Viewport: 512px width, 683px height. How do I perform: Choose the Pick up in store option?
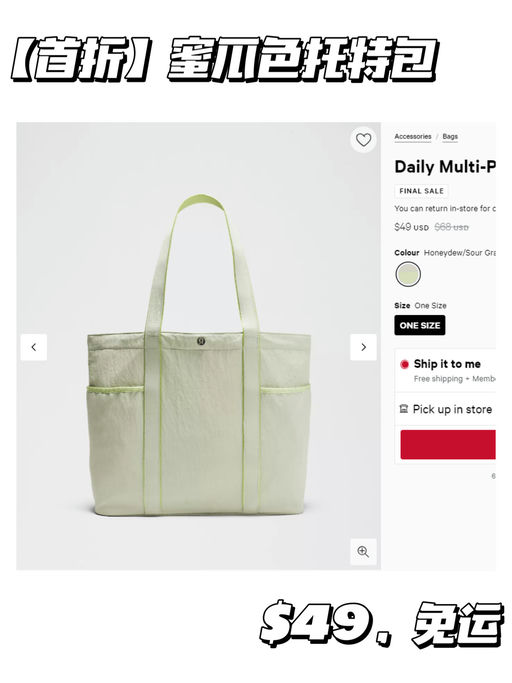point(452,409)
